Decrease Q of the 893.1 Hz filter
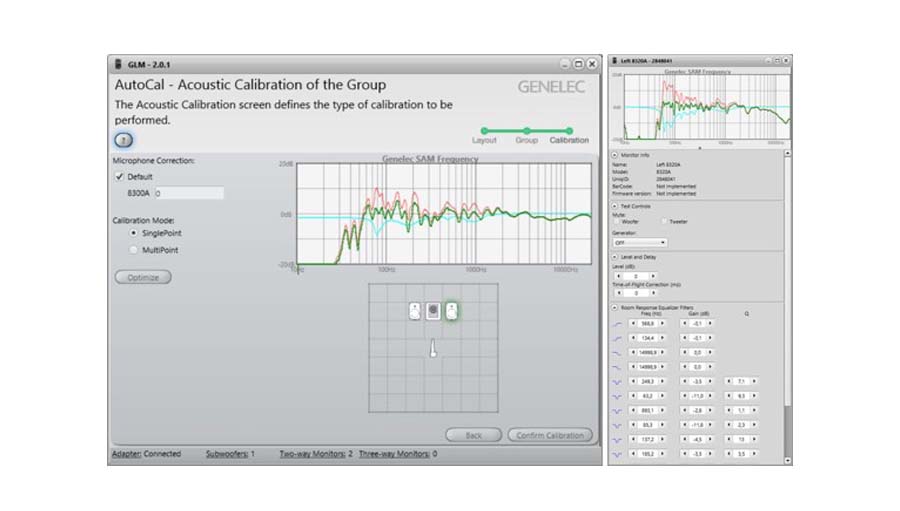This screenshot has height=511, width=900. (x=729, y=411)
